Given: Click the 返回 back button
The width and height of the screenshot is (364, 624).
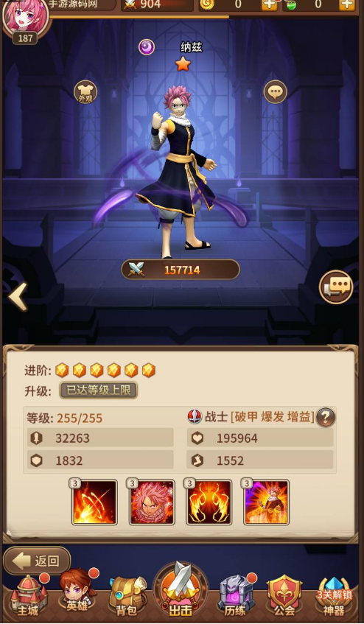Looking at the screenshot, I should [37, 561].
